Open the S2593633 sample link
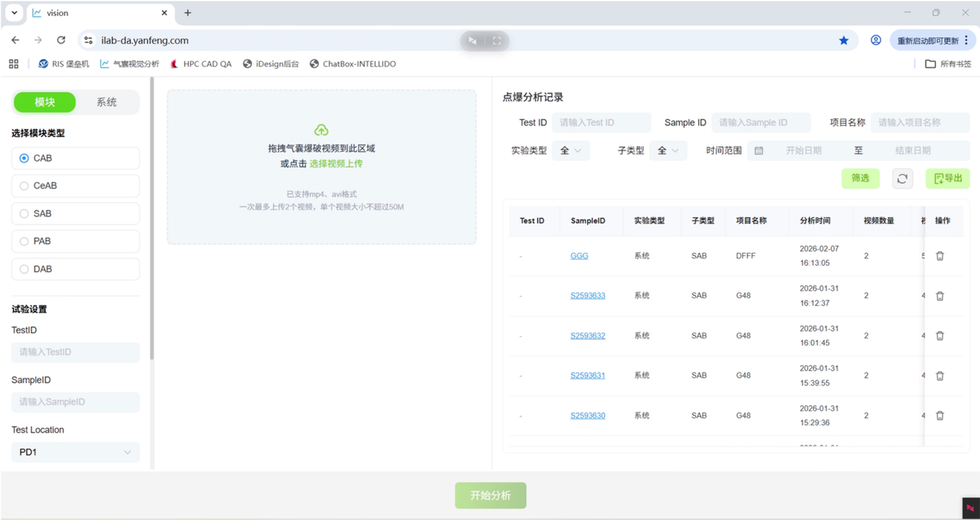Image resolution: width=980 pixels, height=520 pixels. click(588, 295)
